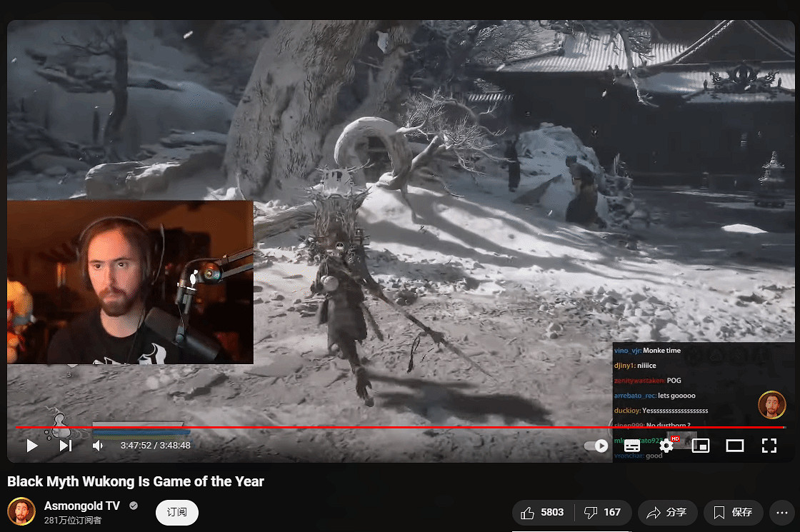The width and height of the screenshot is (800, 532).
Task: Toggle the autoplay switch
Action: click(x=595, y=446)
